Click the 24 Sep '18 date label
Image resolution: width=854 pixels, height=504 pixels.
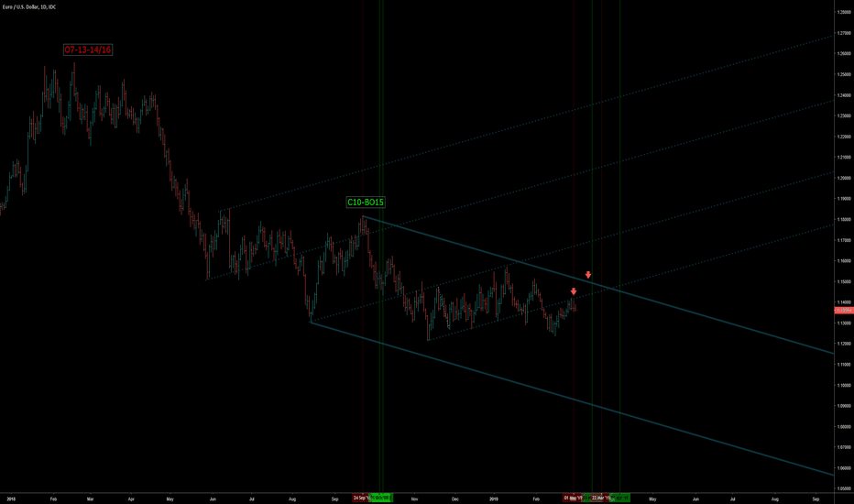[360, 498]
